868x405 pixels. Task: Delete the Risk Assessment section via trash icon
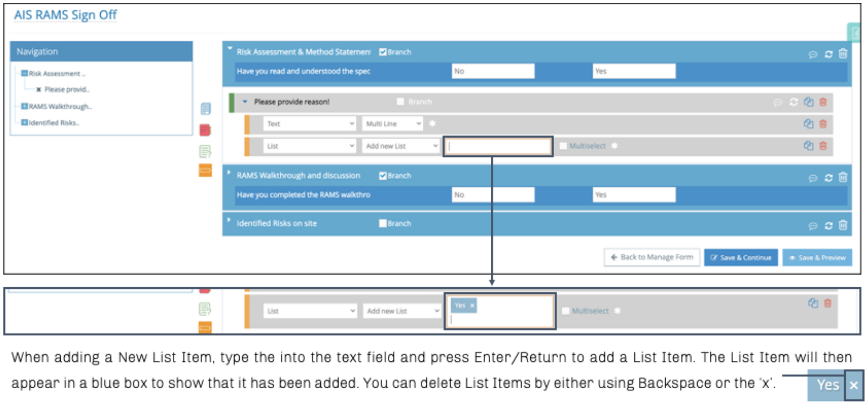tap(843, 53)
